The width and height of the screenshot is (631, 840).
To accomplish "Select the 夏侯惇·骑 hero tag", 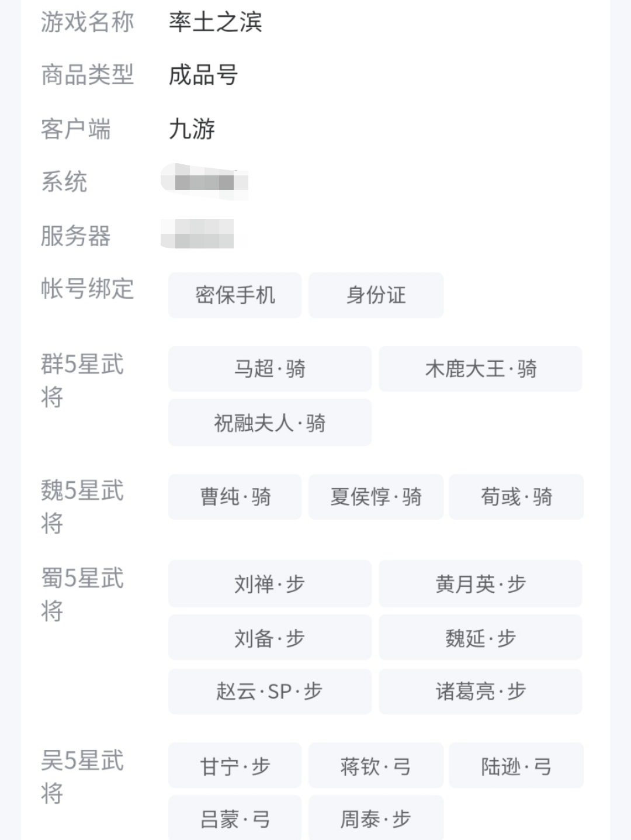I will pyautogui.click(x=376, y=497).
